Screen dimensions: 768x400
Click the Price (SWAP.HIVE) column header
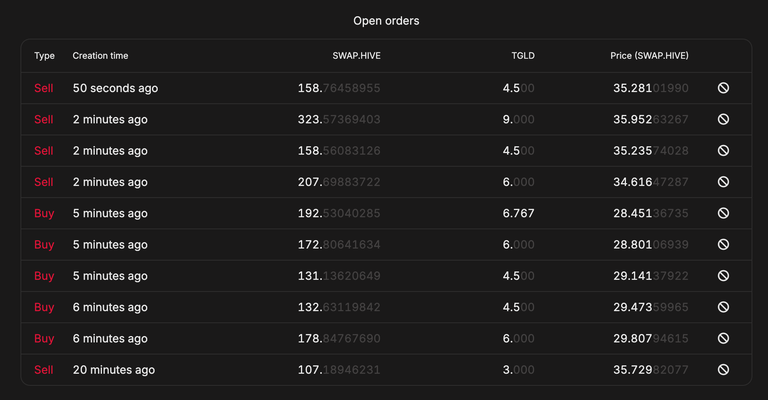pyautogui.click(x=649, y=56)
